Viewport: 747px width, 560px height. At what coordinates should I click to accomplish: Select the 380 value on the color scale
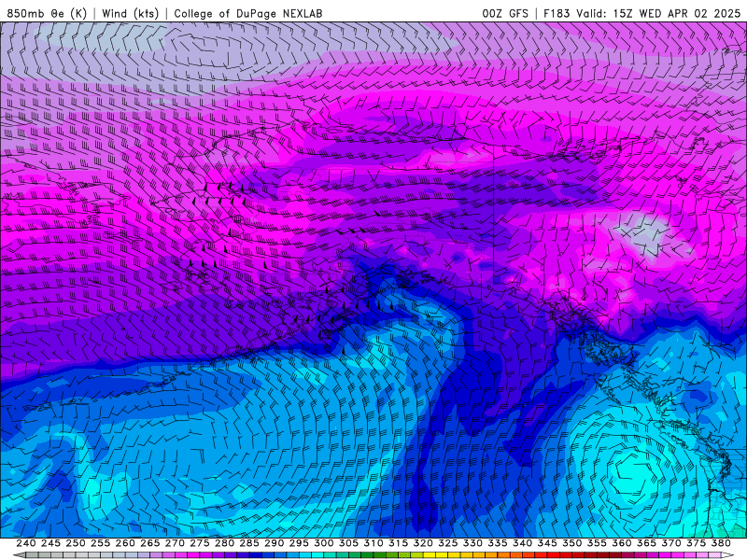pos(720,543)
